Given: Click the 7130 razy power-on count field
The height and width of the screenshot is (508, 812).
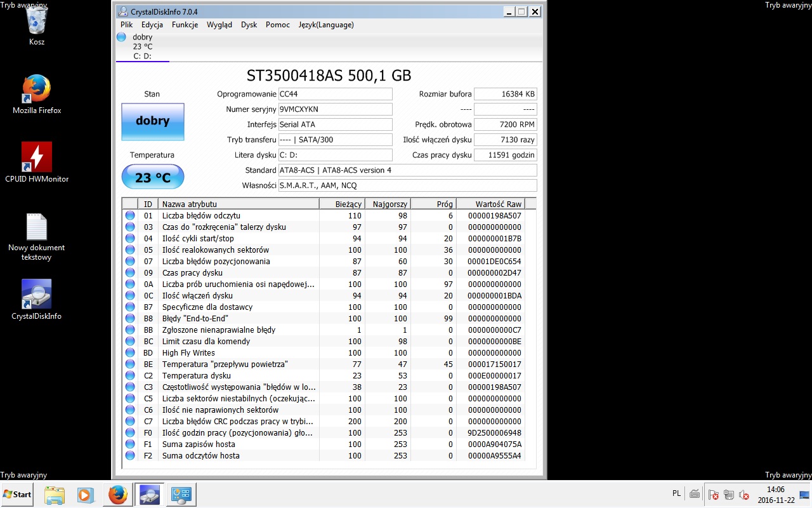Looking at the screenshot, I should pos(506,140).
